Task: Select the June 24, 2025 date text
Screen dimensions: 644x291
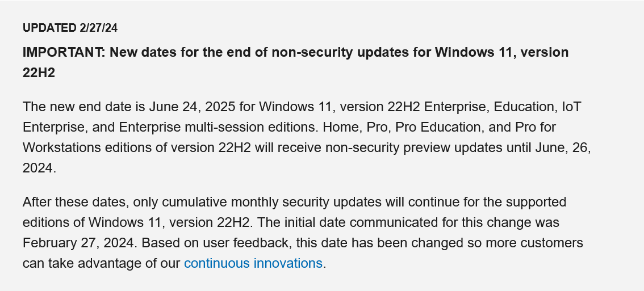Action: (x=192, y=107)
